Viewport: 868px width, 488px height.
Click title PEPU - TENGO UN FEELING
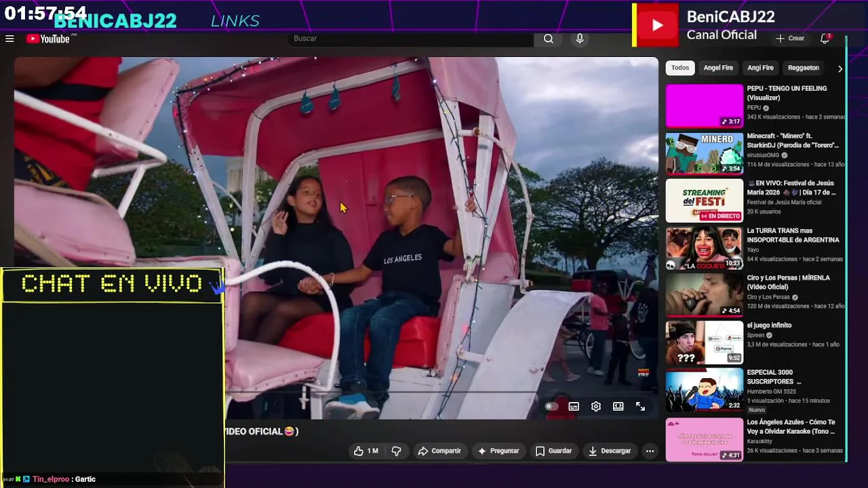pyautogui.click(x=787, y=93)
